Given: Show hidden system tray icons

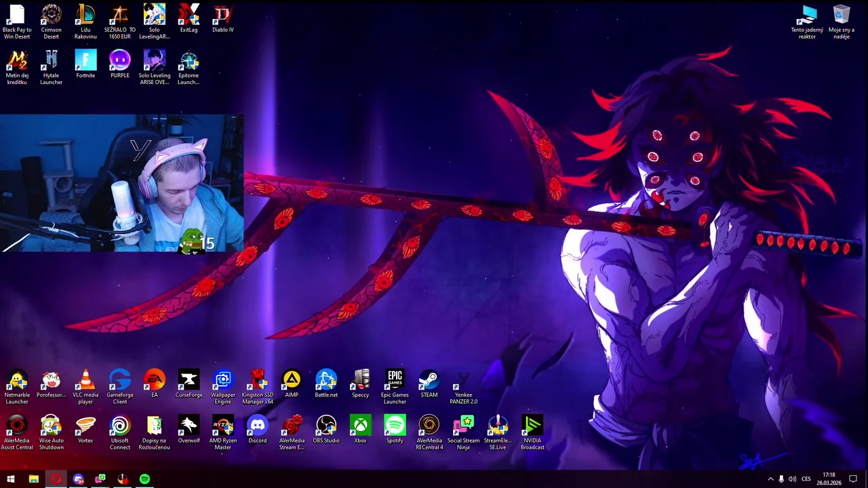Looking at the screenshot, I should (x=770, y=479).
